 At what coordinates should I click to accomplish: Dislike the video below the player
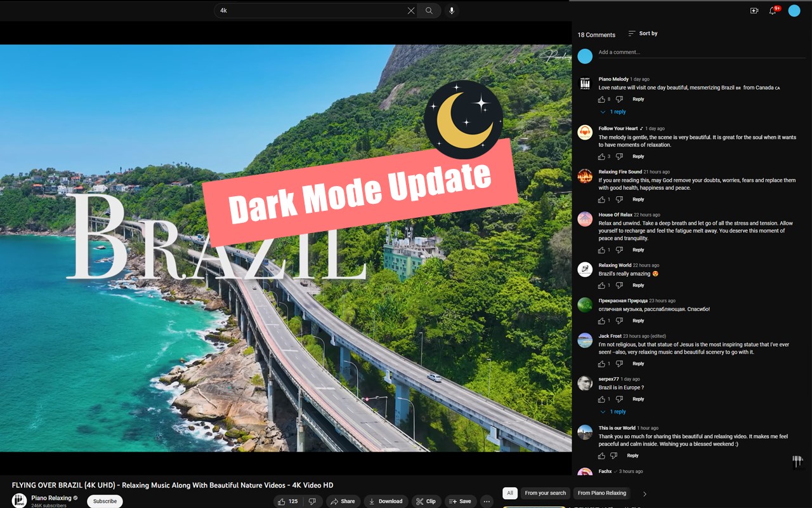(312, 501)
